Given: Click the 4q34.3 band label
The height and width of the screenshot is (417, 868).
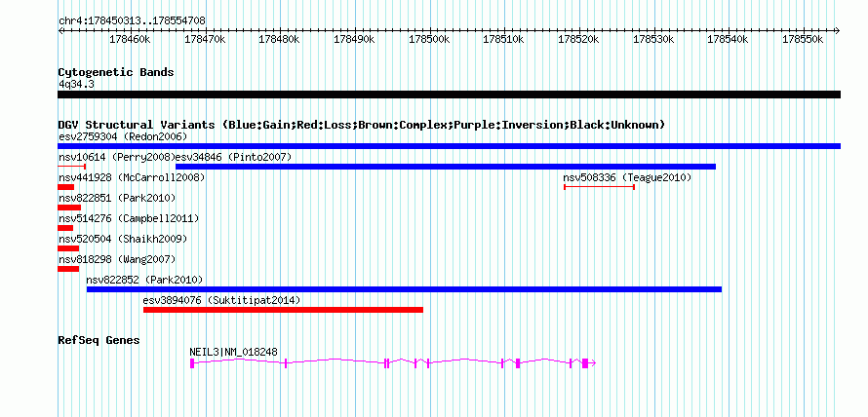Looking at the screenshot, I should [75, 84].
